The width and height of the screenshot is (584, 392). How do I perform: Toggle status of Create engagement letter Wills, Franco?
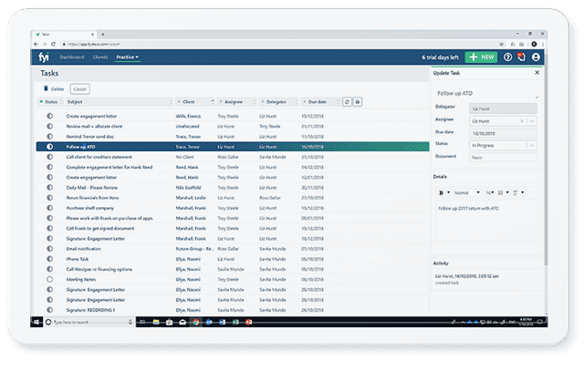pyautogui.click(x=49, y=116)
